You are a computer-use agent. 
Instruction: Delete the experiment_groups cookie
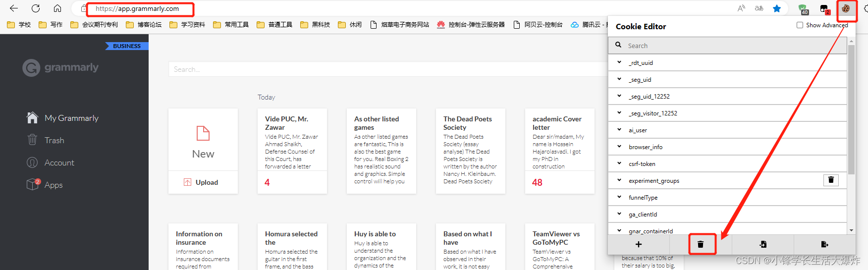tap(831, 180)
